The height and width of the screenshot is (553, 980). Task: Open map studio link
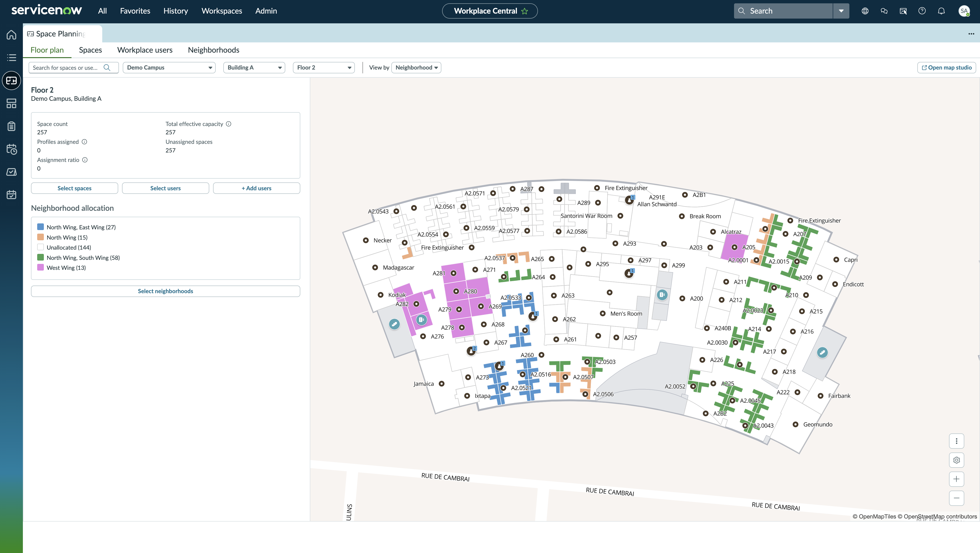point(947,68)
